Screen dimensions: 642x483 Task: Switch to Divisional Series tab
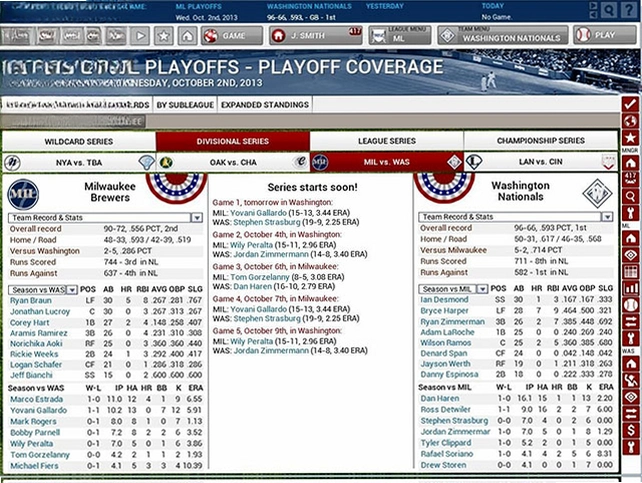(x=233, y=141)
